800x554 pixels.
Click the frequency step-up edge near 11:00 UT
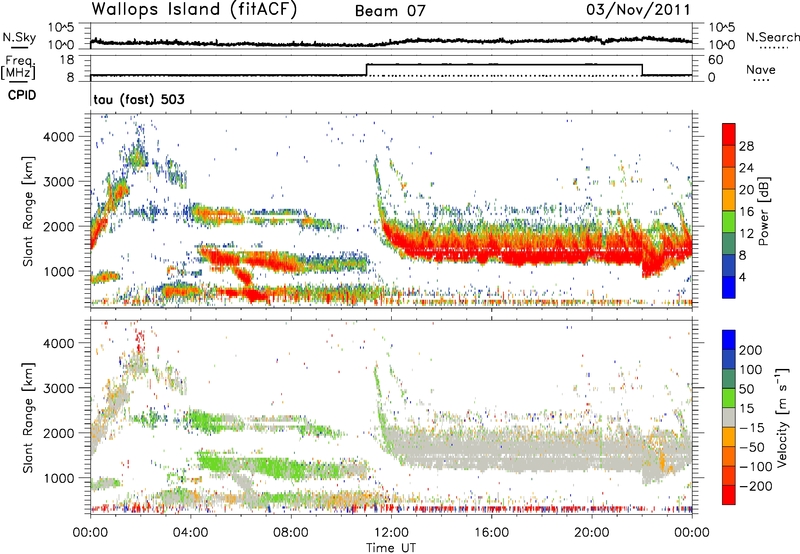367,70
